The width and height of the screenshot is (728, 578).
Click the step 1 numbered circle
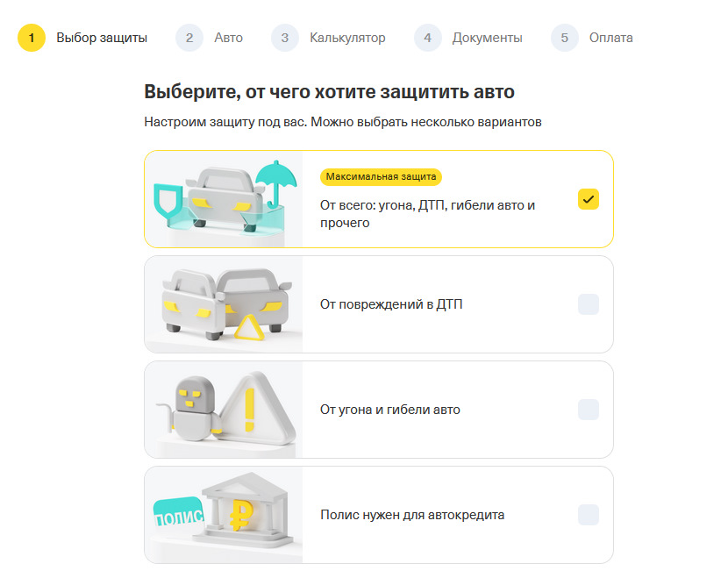pyautogui.click(x=32, y=38)
